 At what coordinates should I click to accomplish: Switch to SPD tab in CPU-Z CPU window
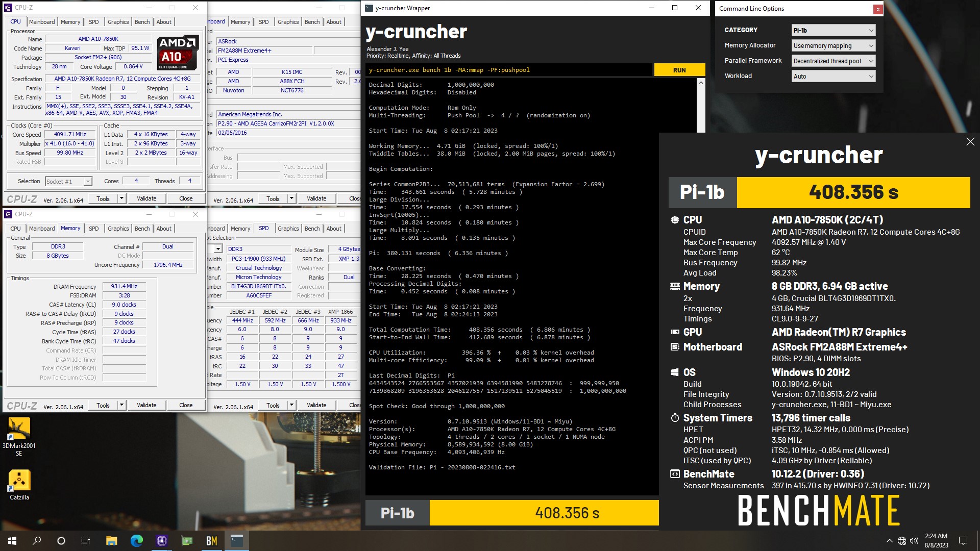tap(94, 22)
